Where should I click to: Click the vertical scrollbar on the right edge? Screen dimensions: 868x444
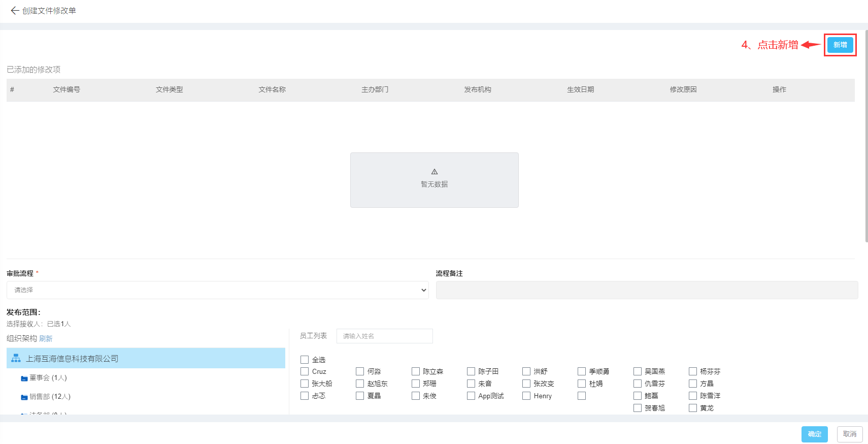pyautogui.click(x=866, y=136)
